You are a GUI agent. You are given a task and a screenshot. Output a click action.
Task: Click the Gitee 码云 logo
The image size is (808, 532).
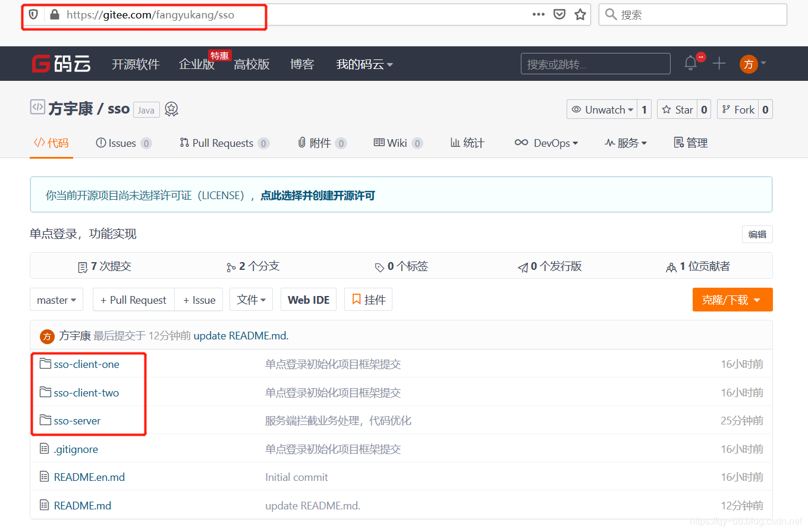coord(61,64)
